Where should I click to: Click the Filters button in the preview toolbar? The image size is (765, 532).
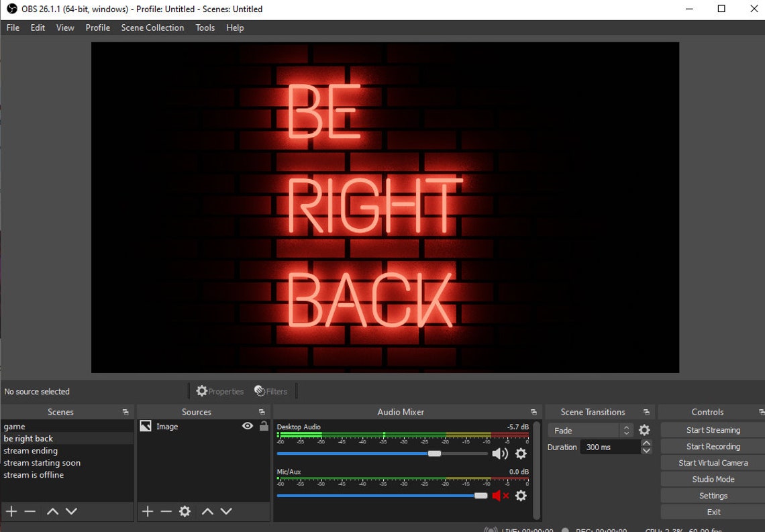[x=271, y=390]
